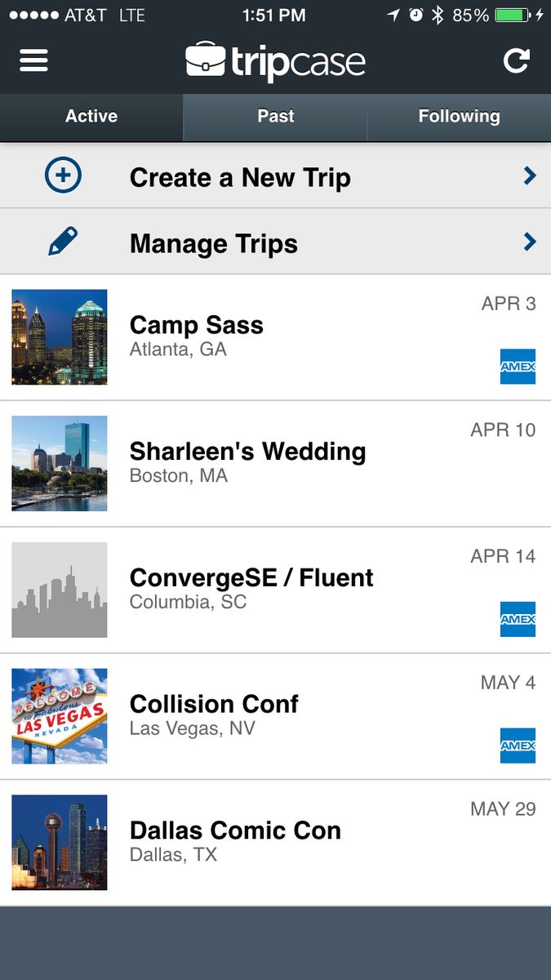Image resolution: width=551 pixels, height=980 pixels.
Task: Tap the plus circle icon
Action: coord(63,176)
